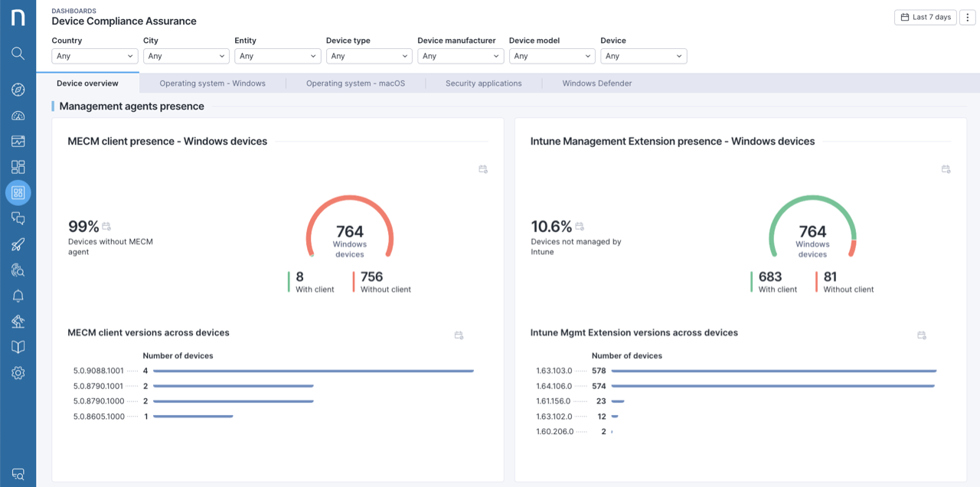Click the rocket deployment icon in the sidebar

18,243
